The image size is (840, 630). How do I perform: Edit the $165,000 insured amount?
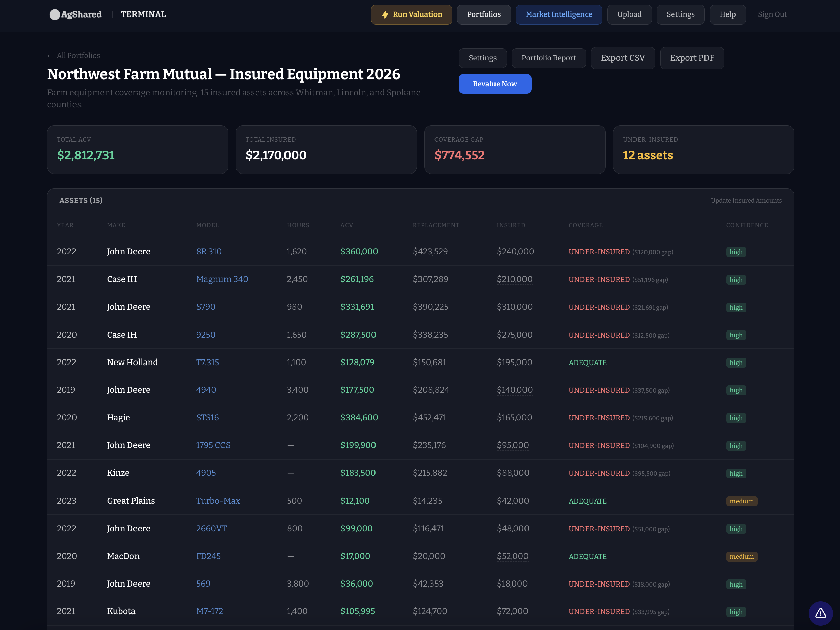pyautogui.click(x=514, y=417)
